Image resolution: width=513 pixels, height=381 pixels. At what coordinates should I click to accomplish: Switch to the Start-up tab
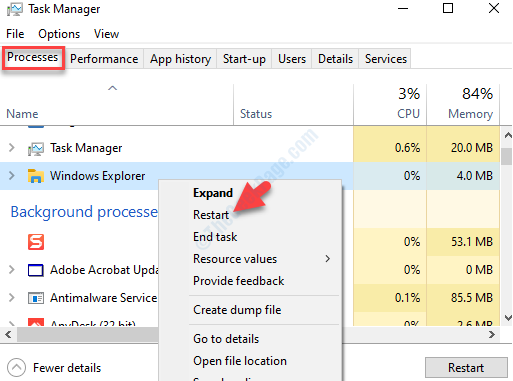[244, 59]
